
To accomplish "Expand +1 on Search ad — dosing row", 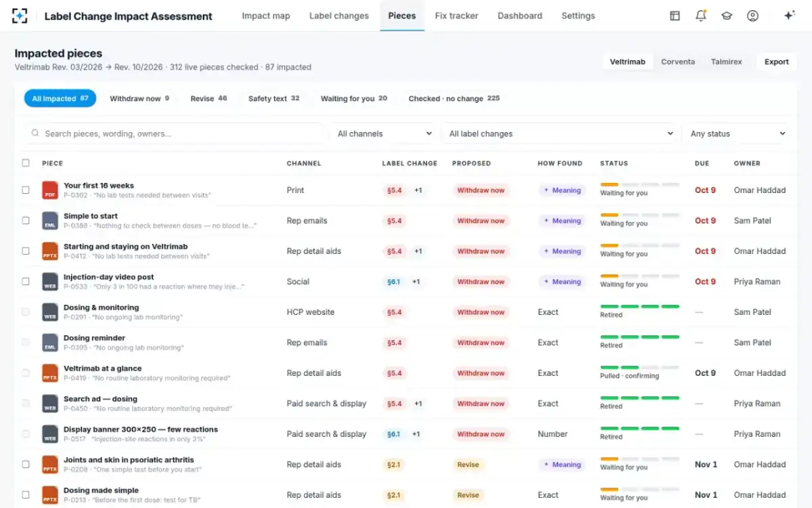I will click(x=418, y=404).
